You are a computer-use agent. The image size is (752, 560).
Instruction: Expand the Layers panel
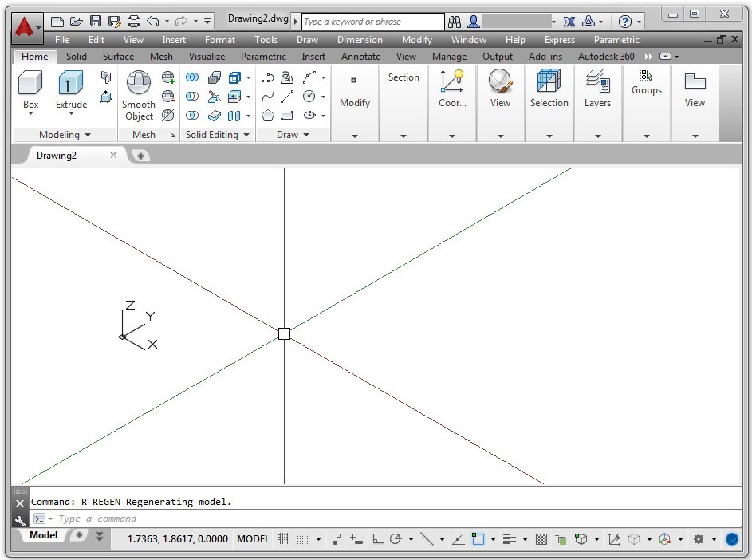click(597, 136)
